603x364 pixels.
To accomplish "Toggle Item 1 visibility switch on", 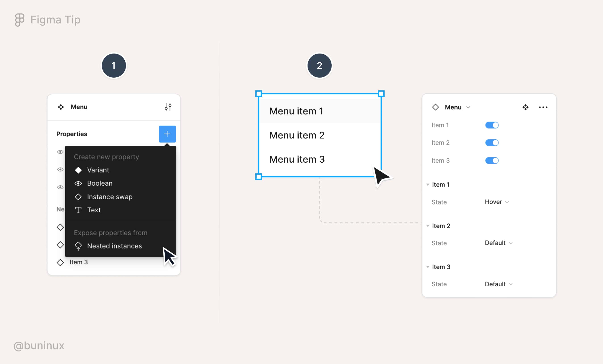I will click(492, 125).
